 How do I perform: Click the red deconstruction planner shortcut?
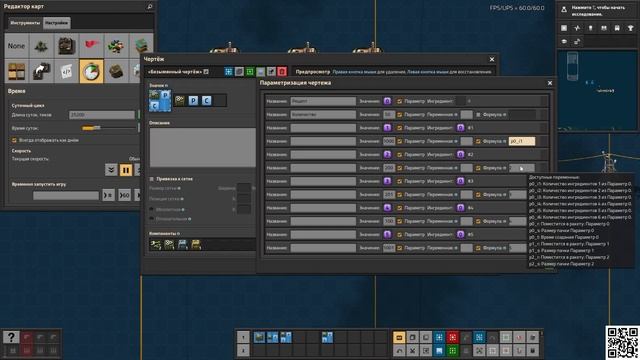(452, 338)
